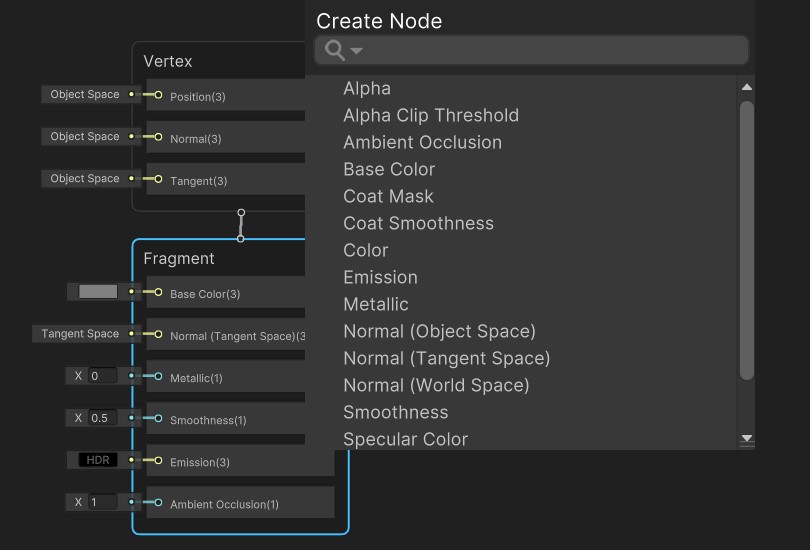Click the search magnifier icon in Create Node
This screenshot has width=810, height=550.
click(x=336, y=51)
